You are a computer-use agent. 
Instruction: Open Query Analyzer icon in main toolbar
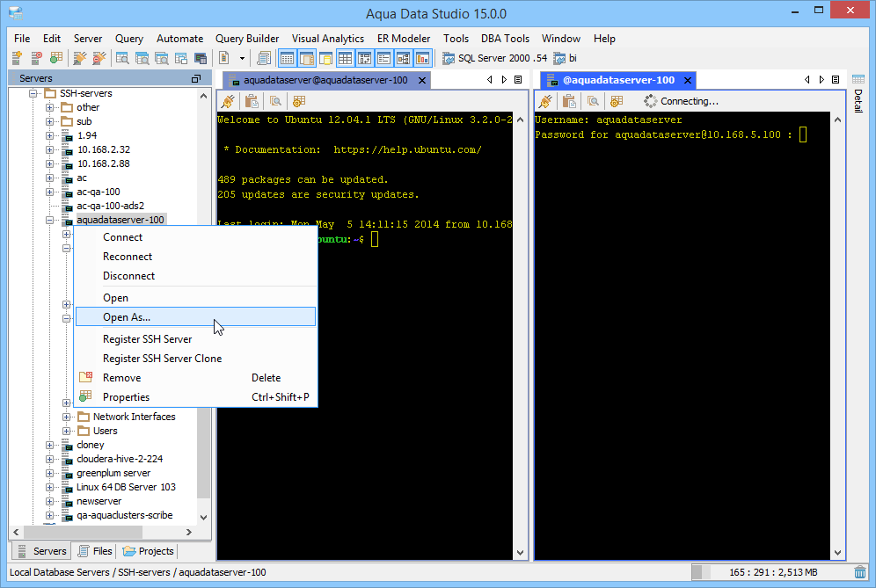click(x=122, y=58)
